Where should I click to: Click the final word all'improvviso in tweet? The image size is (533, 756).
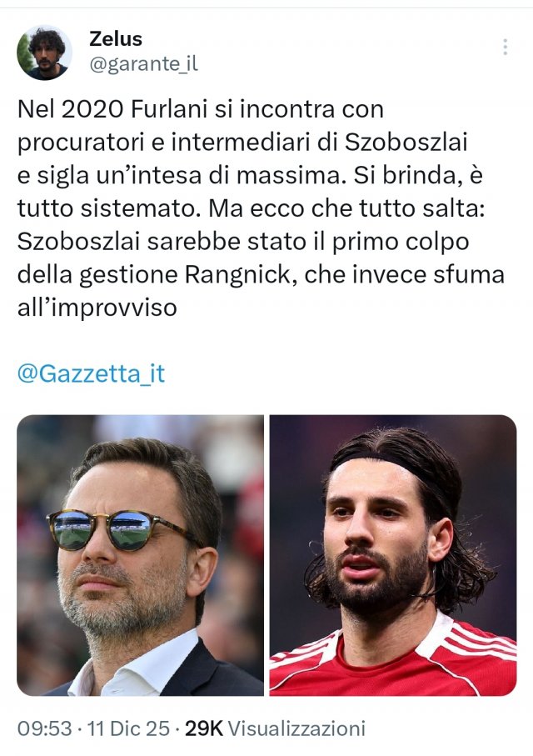point(97,308)
